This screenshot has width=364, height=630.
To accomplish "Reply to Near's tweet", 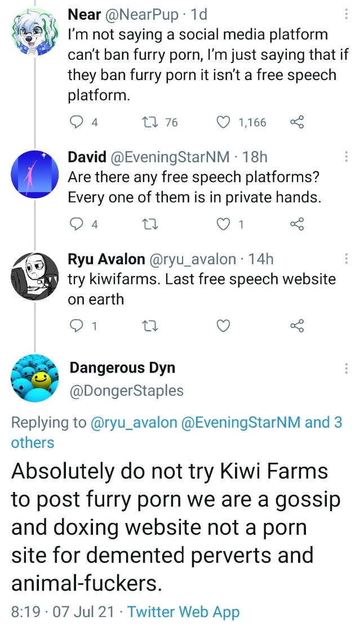I will (x=75, y=122).
